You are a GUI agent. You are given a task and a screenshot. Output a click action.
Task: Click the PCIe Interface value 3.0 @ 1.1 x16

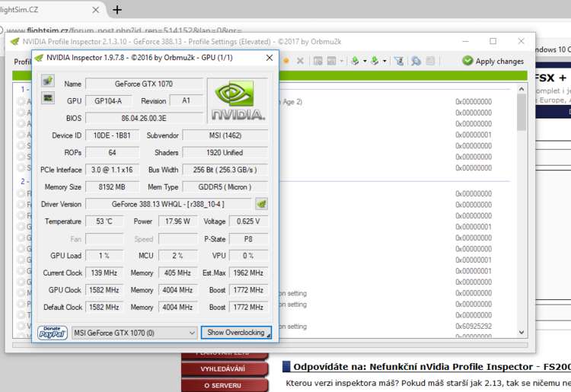[112, 170]
